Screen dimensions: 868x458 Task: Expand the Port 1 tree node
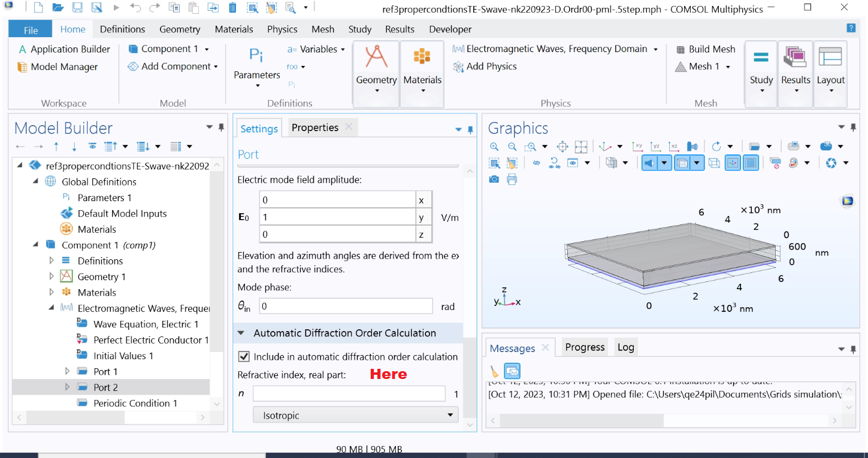pyautogui.click(x=68, y=372)
